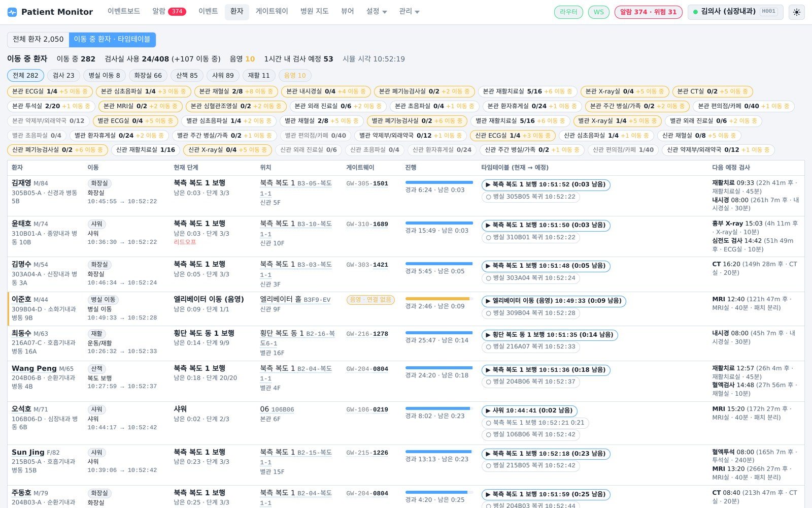Click the 음영 · 연결 없음 gateway badge

[x=370, y=300]
